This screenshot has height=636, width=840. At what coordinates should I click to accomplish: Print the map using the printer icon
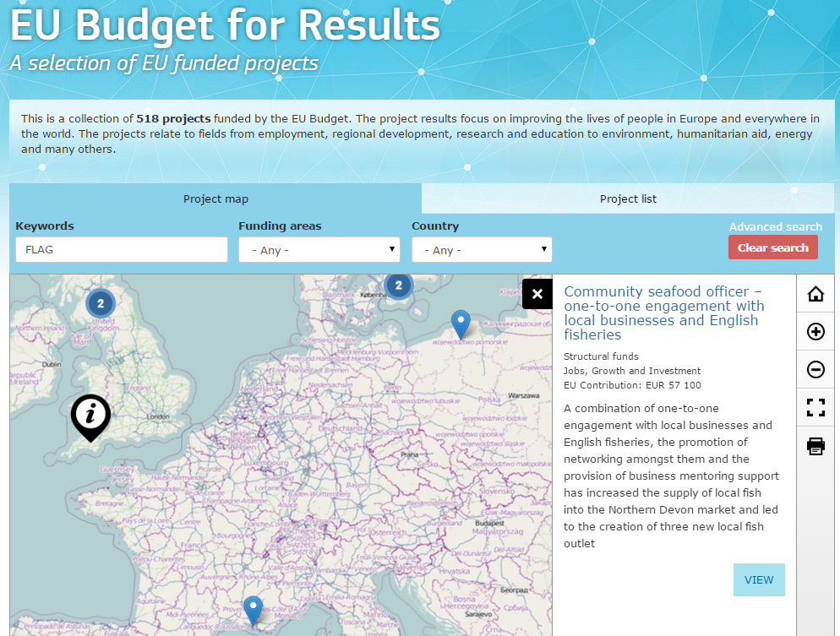pyautogui.click(x=815, y=445)
